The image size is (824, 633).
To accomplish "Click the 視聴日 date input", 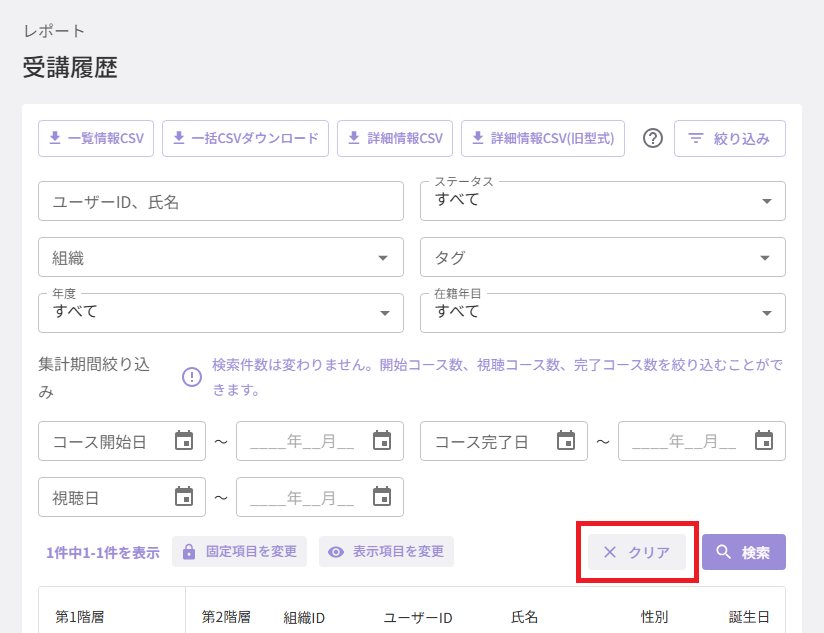I will [122, 497].
